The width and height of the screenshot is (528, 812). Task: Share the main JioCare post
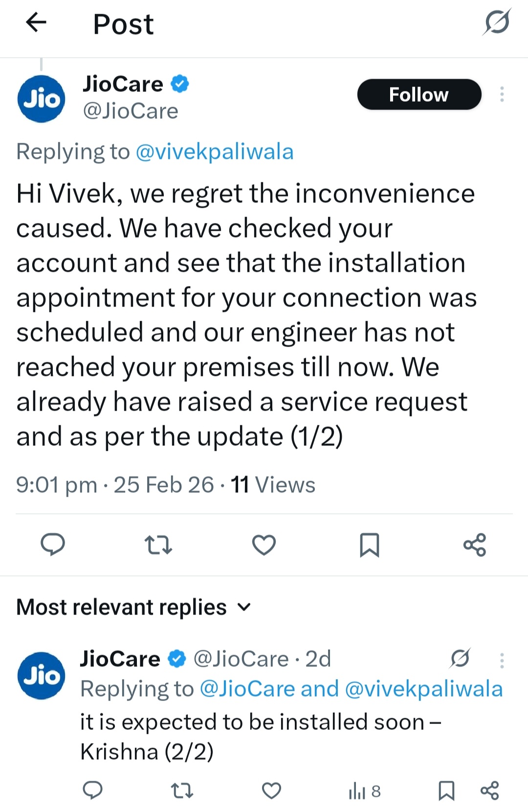(x=475, y=545)
